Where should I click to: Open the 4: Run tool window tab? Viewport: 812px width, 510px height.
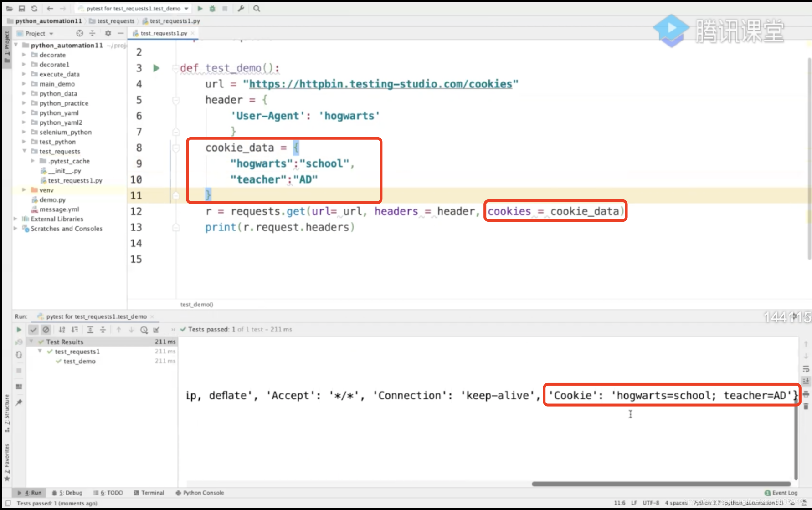coord(30,493)
